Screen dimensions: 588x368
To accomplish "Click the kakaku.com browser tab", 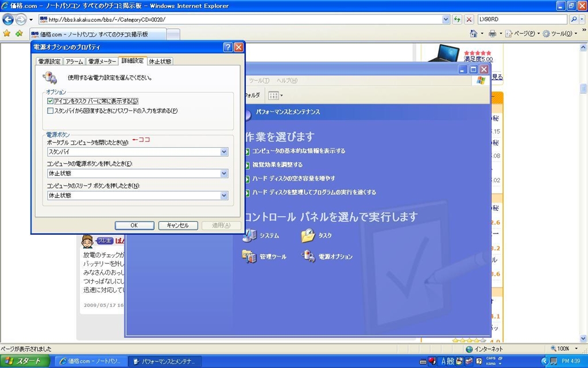I will pos(98,34).
